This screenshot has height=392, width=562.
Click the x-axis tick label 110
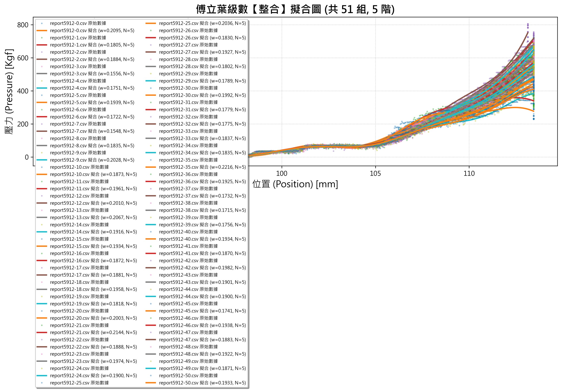469,174
